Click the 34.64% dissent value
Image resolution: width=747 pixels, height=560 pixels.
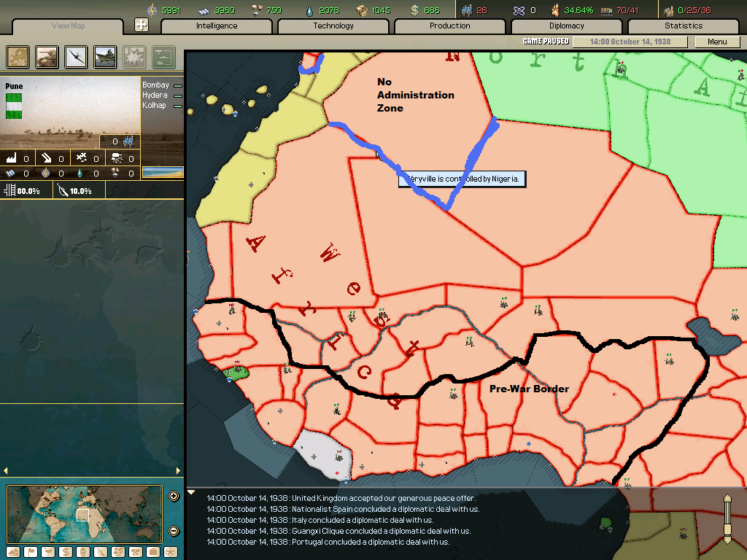click(578, 10)
